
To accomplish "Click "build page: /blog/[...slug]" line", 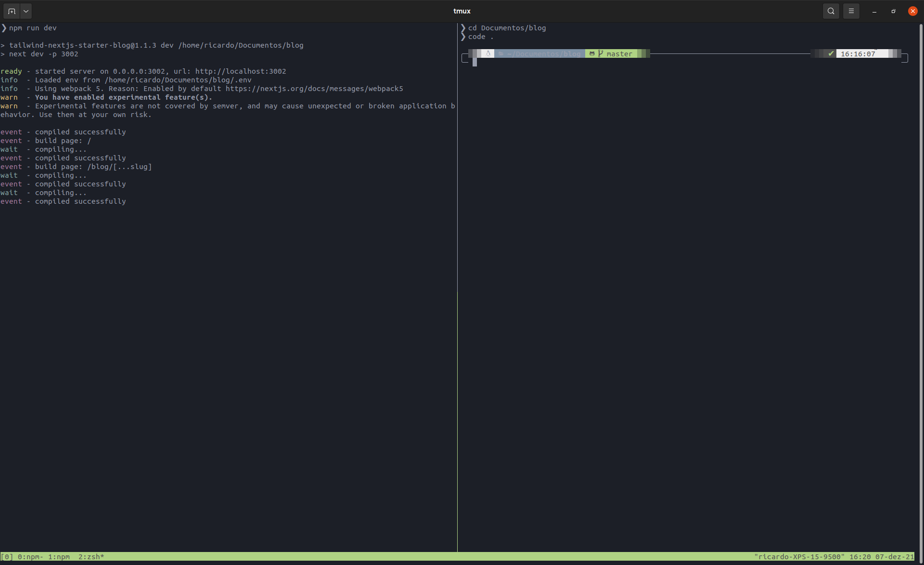I will tap(93, 167).
